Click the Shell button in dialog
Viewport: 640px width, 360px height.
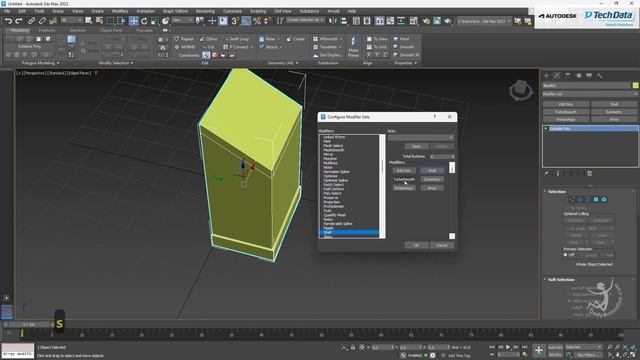[x=432, y=171]
